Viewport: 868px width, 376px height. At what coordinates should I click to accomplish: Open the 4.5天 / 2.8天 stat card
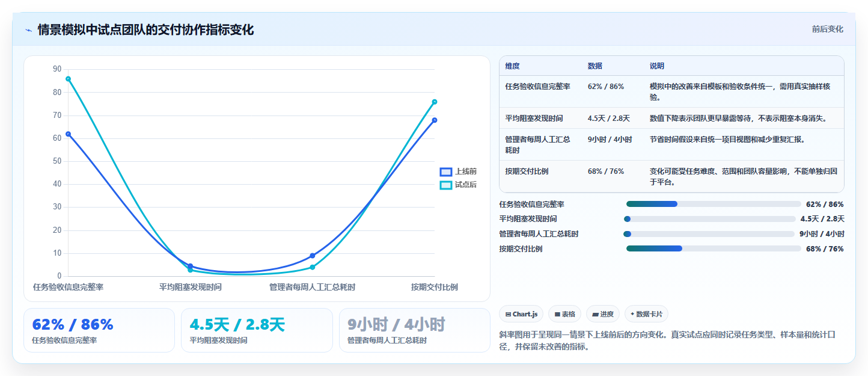point(257,330)
